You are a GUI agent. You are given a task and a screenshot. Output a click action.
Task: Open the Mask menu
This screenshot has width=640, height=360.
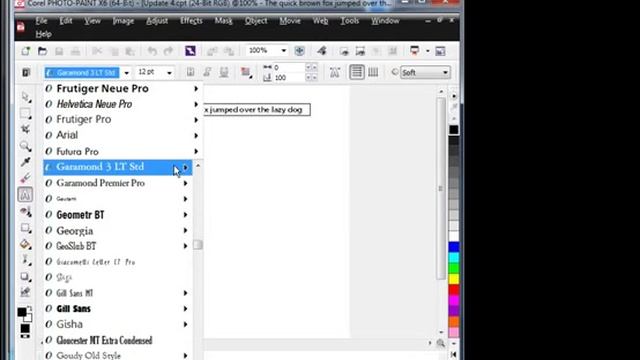tap(223, 21)
